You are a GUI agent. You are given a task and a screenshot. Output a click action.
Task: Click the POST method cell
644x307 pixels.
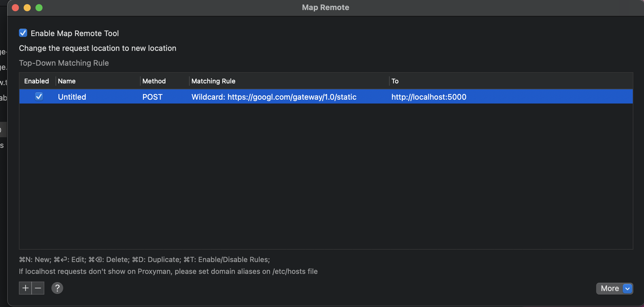click(x=152, y=97)
